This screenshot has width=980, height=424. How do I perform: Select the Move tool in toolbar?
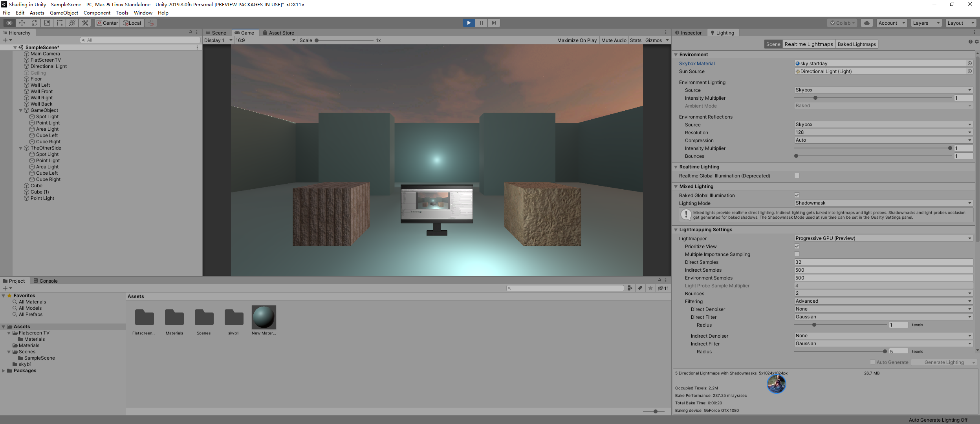click(x=22, y=23)
